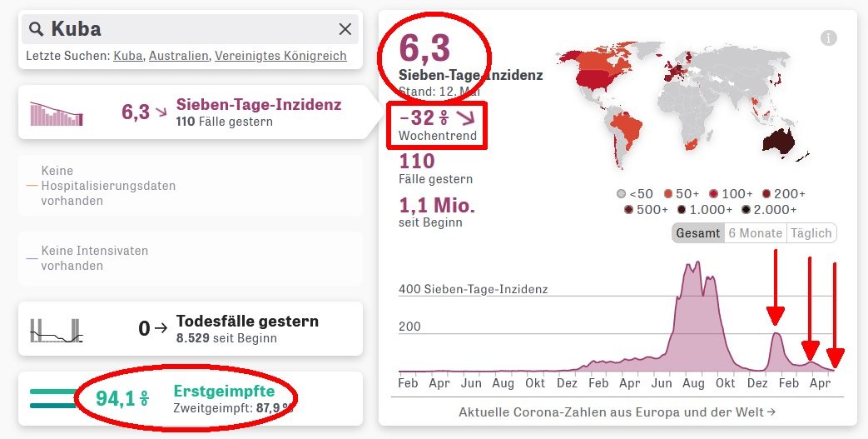Open Aktuelle Corona-Zahlen aus Europa link
This screenshot has width=868, height=439.
[x=617, y=412]
